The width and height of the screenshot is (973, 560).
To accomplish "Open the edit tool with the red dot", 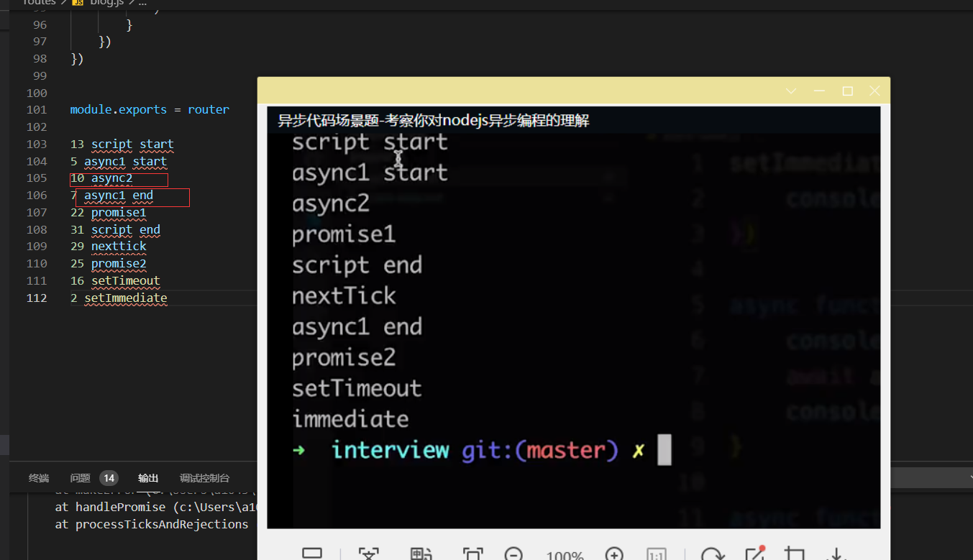I will point(754,554).
